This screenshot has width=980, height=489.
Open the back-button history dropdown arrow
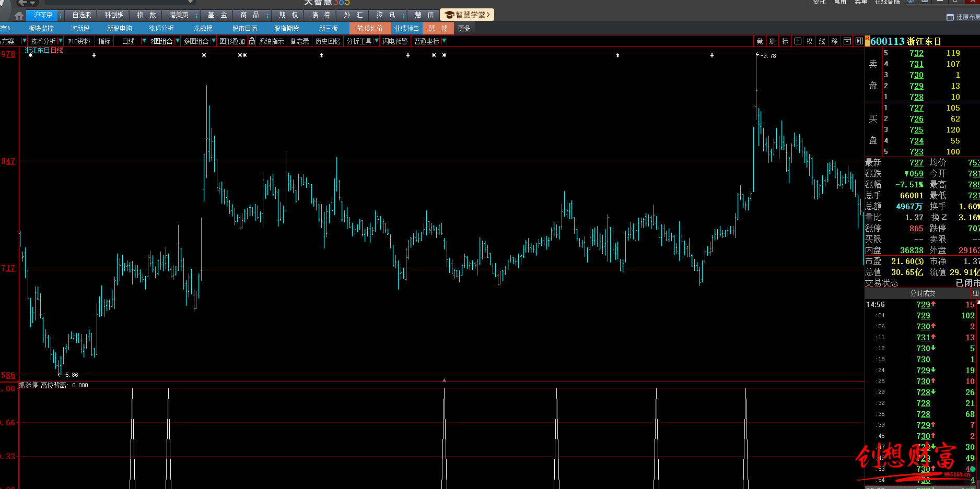[x=32, y=3]
